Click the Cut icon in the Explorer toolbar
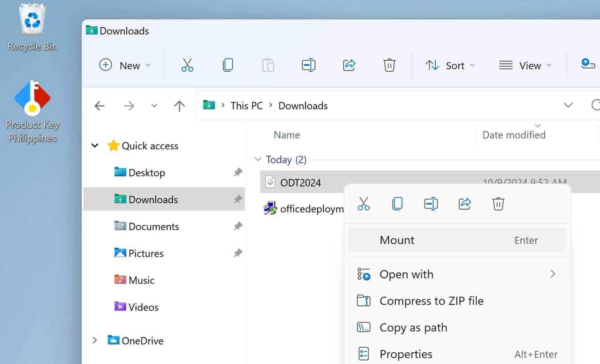 click(x=187, y=65)
